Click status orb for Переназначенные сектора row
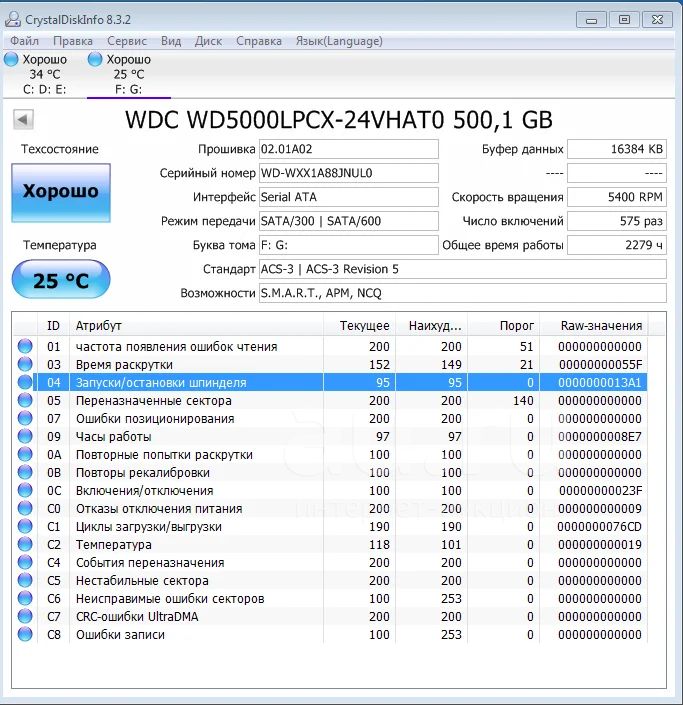Screen dimensions: 683x705 [25, 400]
